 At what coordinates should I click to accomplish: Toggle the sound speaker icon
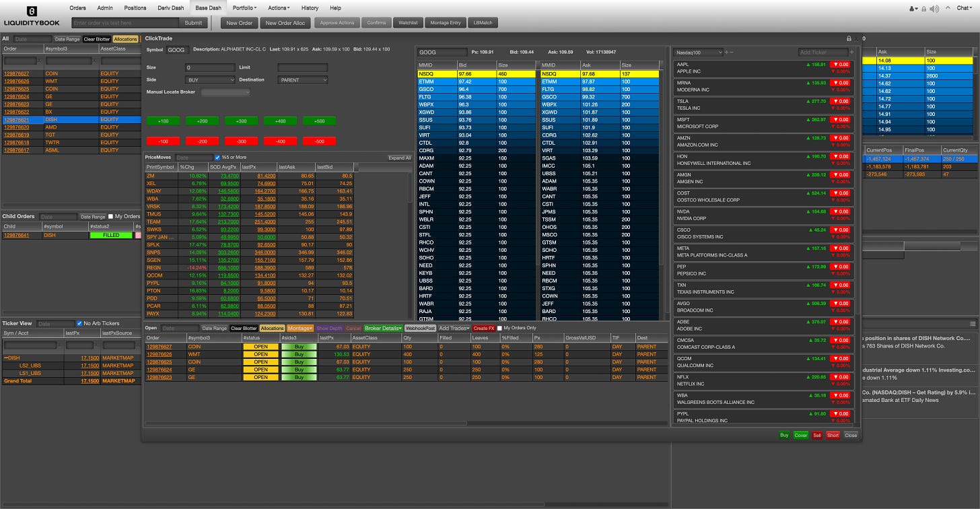pos(934,9)
